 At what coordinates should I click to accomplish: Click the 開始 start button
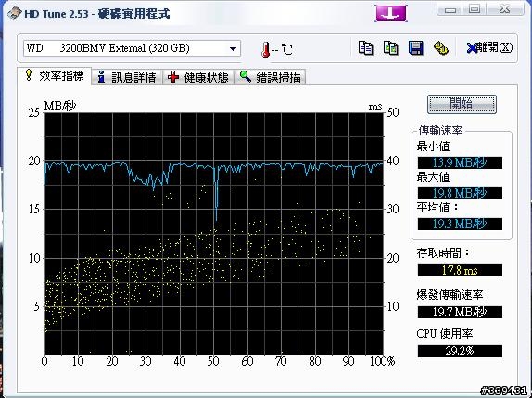462,104
